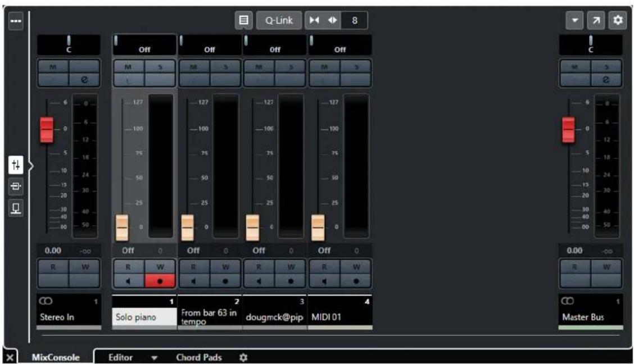Solo the dougmck@pip channel
The width and height of the screenshot is (634, 364).
[291, 67]
